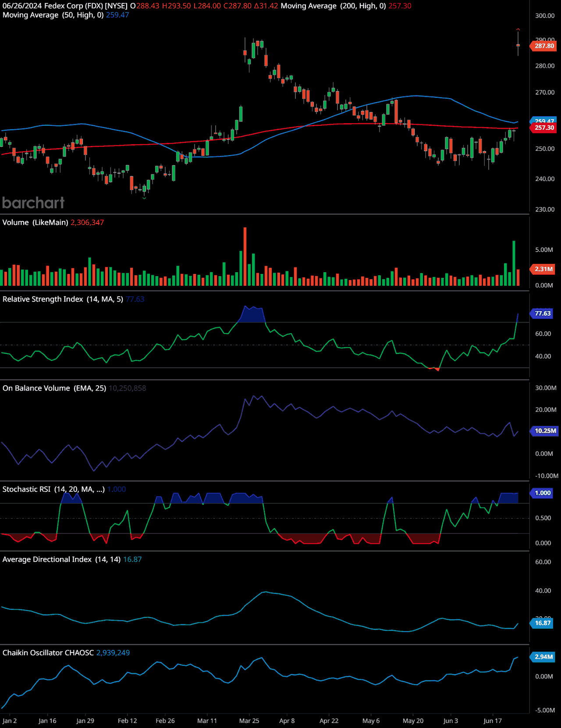Click the Apr 22 date label

(329, 721)
